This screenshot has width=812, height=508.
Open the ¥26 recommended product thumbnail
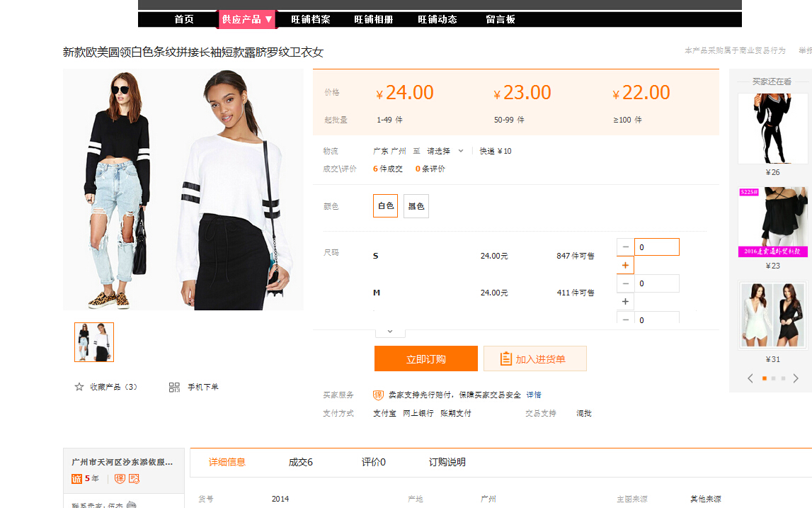[772, 128]
